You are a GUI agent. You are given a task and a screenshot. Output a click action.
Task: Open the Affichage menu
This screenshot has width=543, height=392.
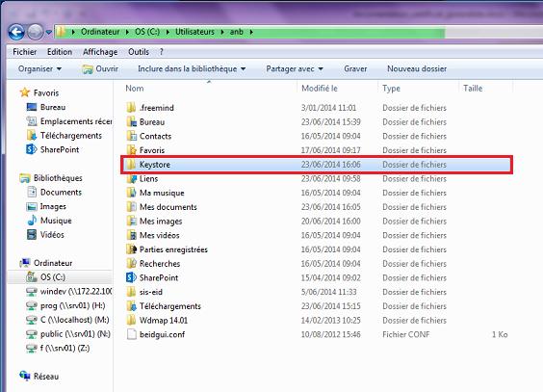click(100, 52)
